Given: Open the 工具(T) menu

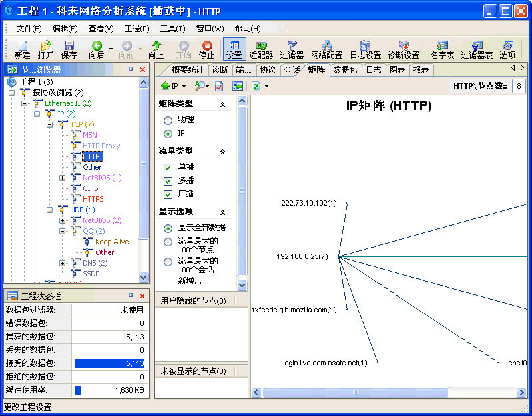Looking at the screenshot, I should 172,29.
